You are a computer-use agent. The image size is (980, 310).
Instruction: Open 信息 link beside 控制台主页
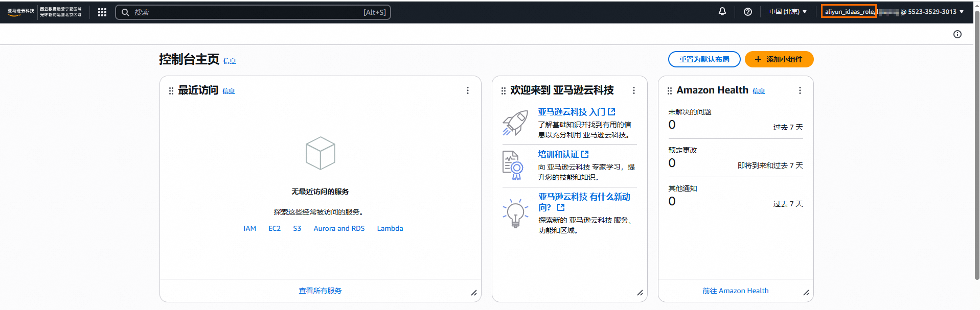(230, 61)
